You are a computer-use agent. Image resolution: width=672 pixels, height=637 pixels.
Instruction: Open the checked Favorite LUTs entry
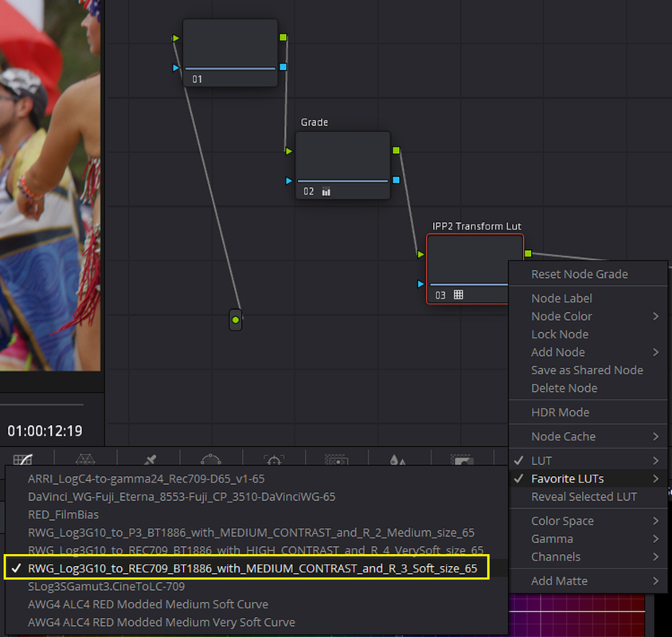coord(588,479)
